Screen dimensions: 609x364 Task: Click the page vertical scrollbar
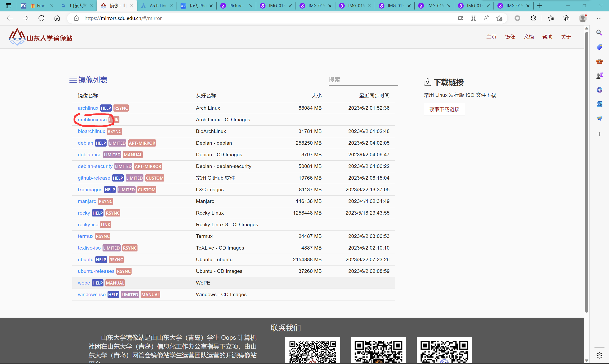[x=586, y=172]
